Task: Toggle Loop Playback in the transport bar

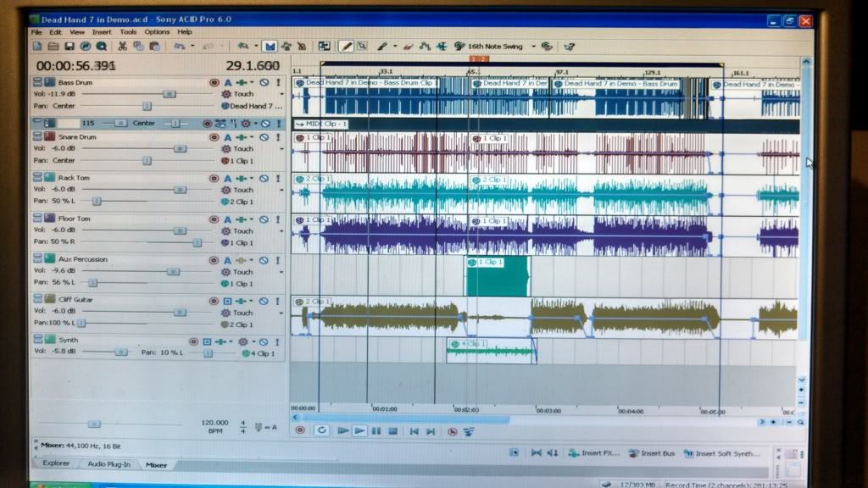Action: 321,430
